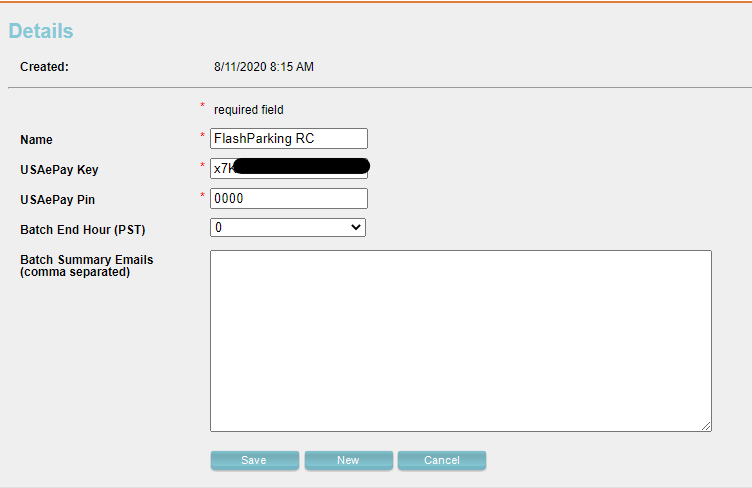Click the Details heading
The image size is (752, 488).
[41, 31]
